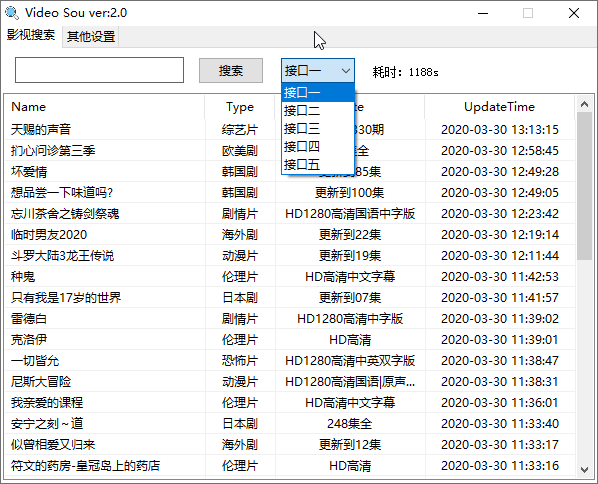Click the 搜索 button
Screen dimensions: 598x484
(x=231, y=70)
